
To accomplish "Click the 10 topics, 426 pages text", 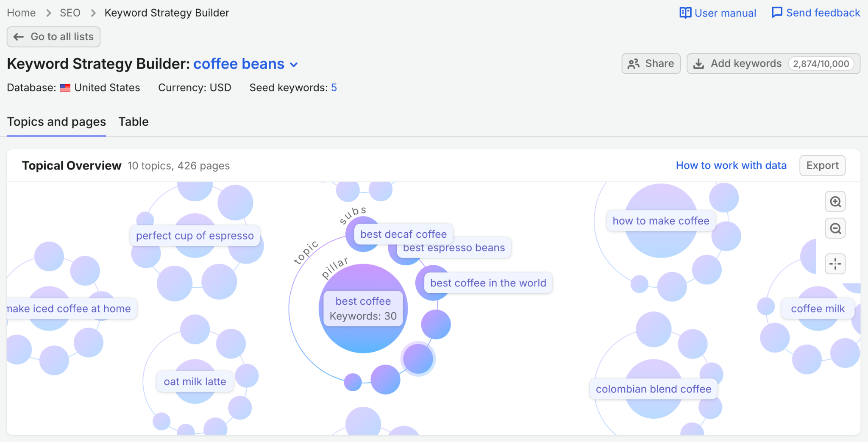I will coord(179,166).
